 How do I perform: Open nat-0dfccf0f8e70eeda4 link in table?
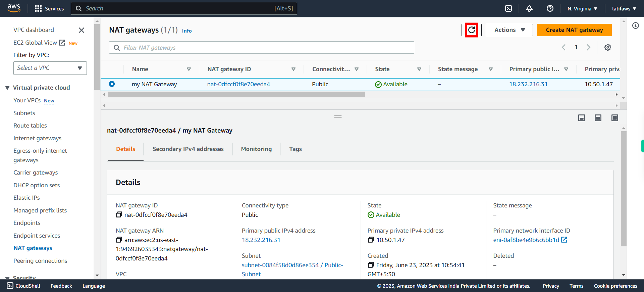click(x=238, y=84)
